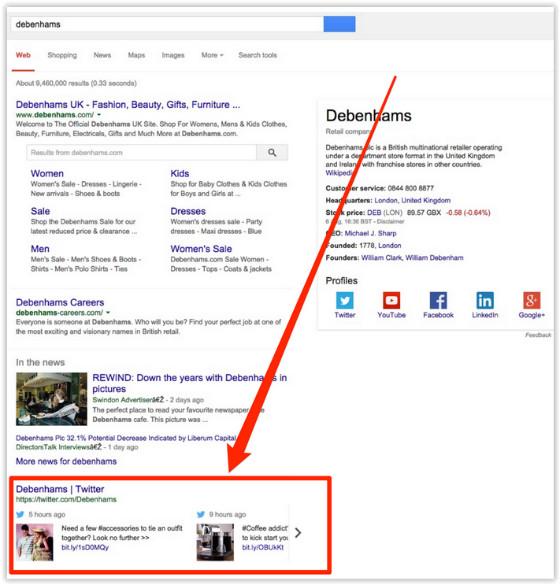Switch to the Shopping tab
560x585 pixels.
click(x=62, y=55)
